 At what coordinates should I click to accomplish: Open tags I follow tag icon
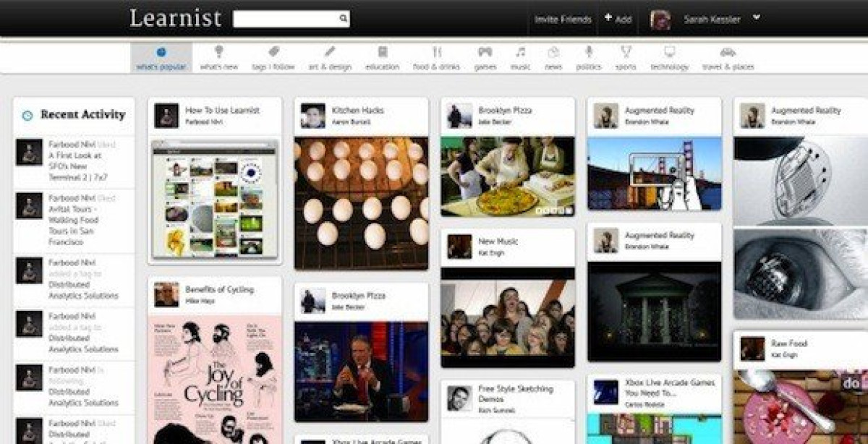(273, 52)
